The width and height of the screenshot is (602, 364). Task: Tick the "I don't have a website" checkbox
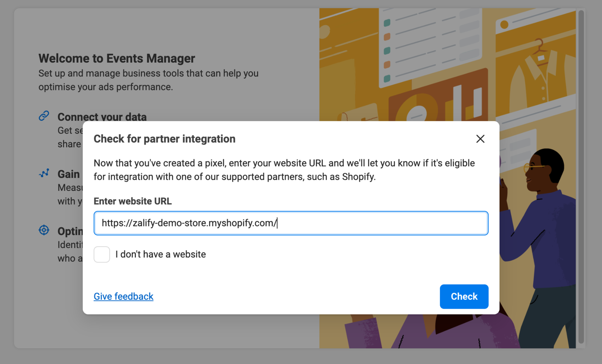102,255
